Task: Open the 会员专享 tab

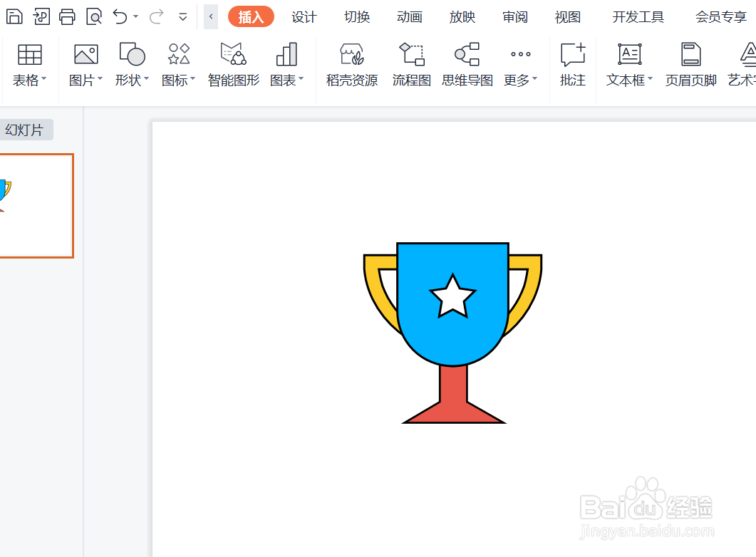Action: click(721, 17)
